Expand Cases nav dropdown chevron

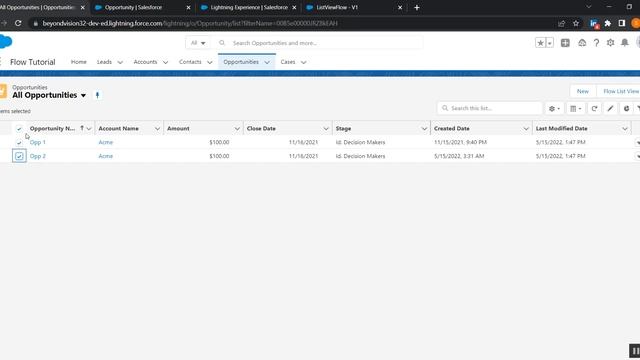coord(304,62)
